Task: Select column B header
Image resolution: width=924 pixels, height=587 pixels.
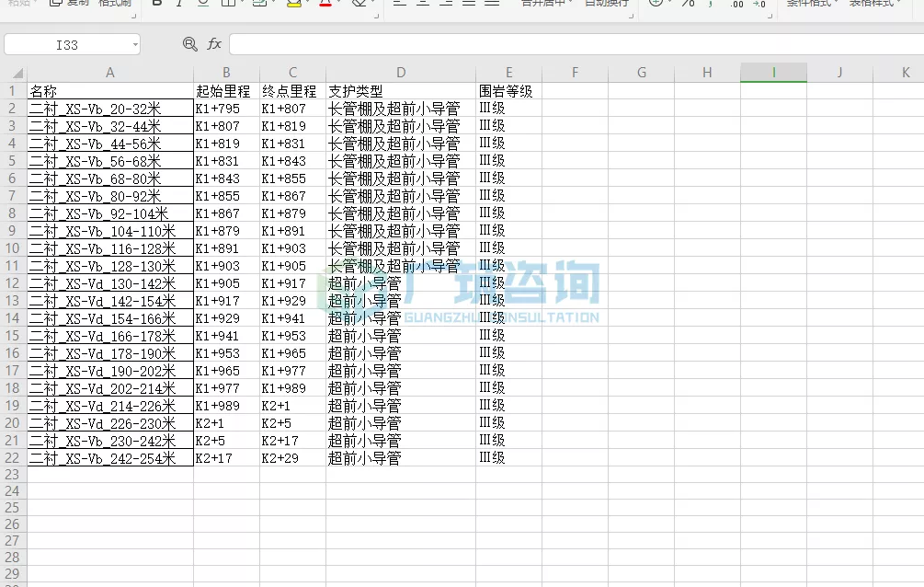Action: click(226, 73)
